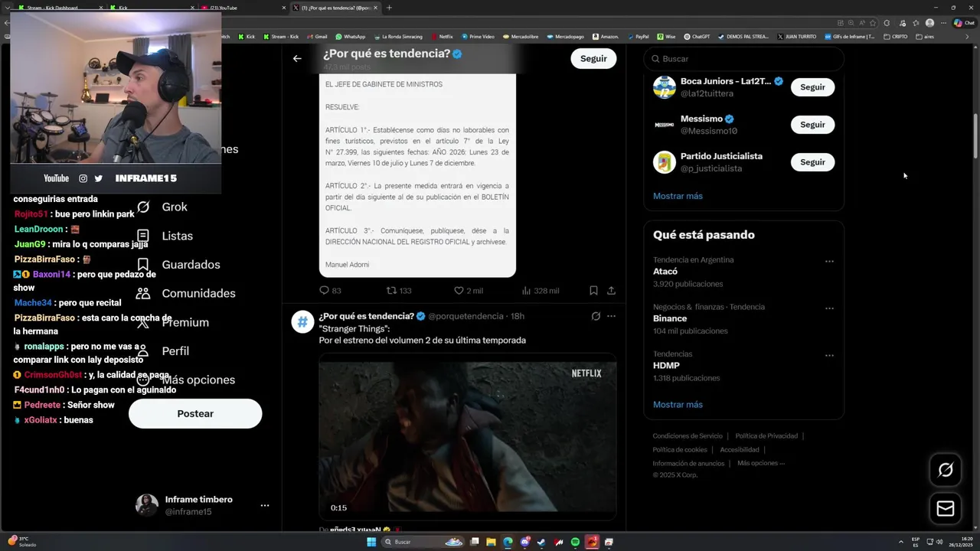Repost the tweet showing 133 reposts

tap(399, 291)
